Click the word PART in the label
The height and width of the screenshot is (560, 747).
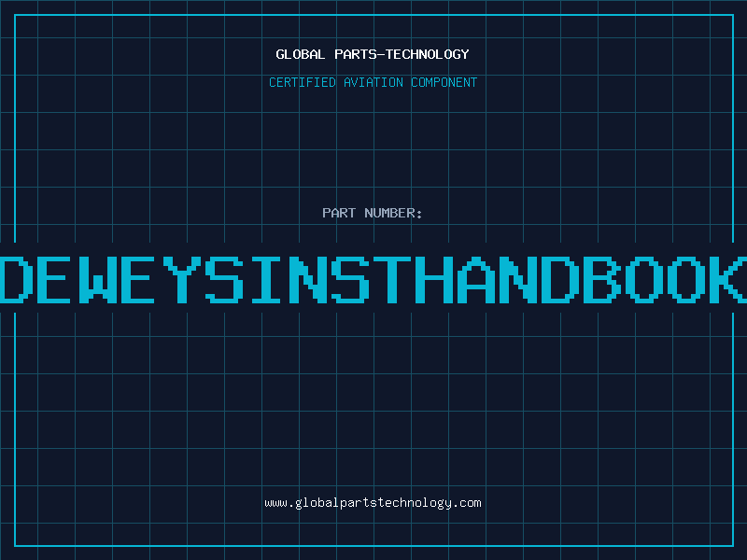click(339, 213)
